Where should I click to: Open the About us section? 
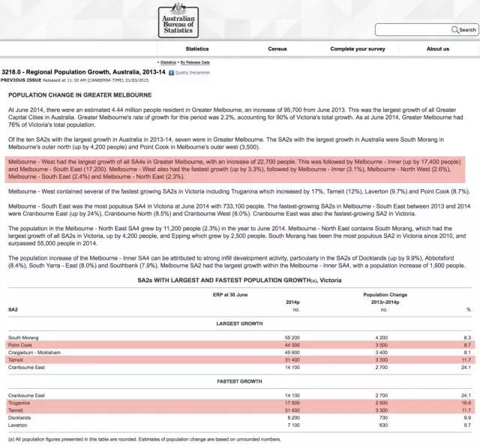(x=438, y=49)
